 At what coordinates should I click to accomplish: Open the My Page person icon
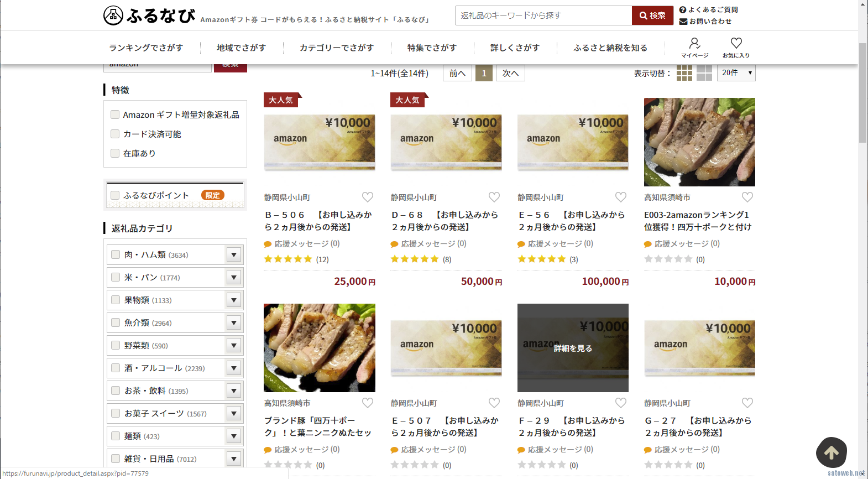tap(694, 47)
